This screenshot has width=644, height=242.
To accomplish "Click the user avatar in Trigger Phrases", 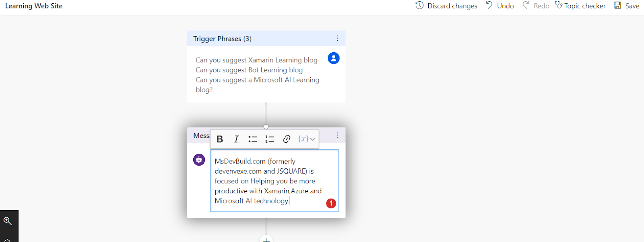I will [x=334, y=58].
